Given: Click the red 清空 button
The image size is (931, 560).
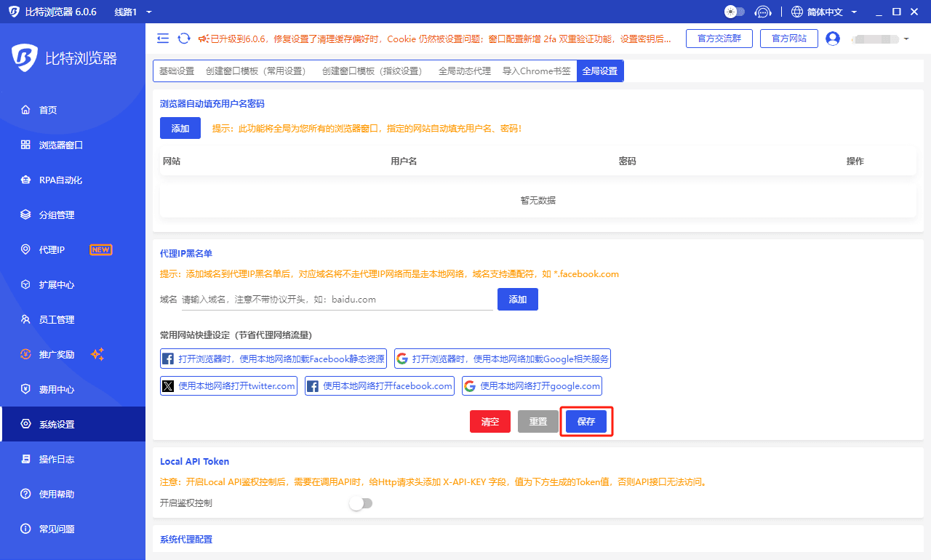Looking at the screenshot, I should (x=490, y=421).
